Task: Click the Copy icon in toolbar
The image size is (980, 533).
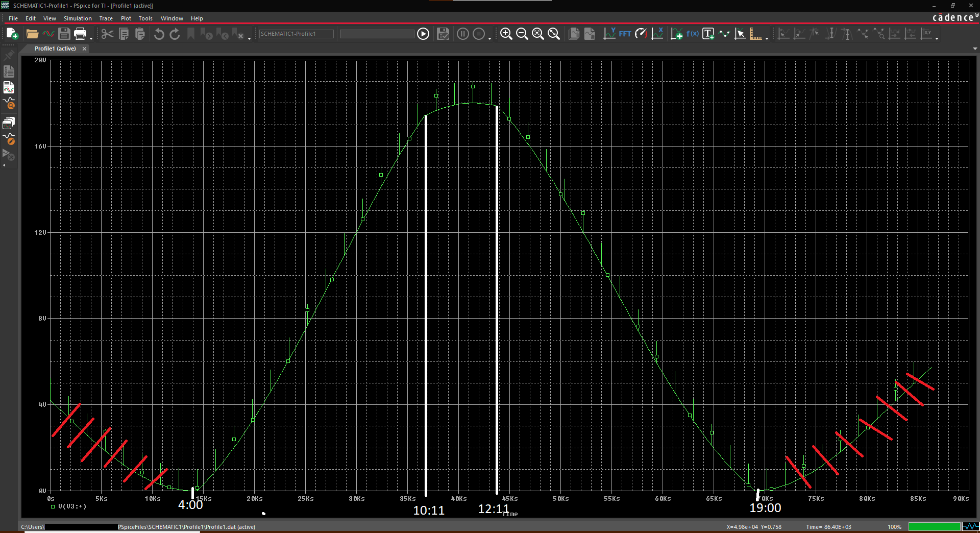Action: [124, 34]
